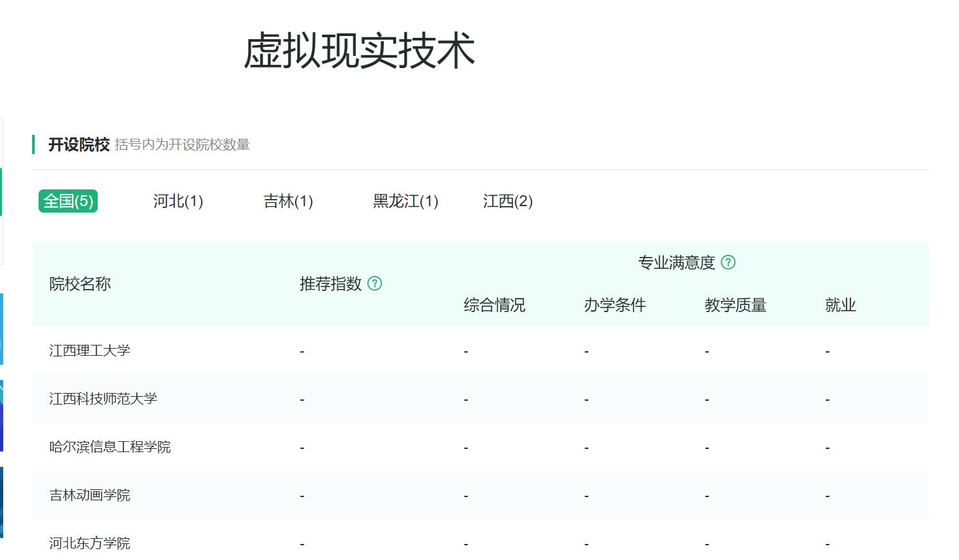Click the 就业 column header

click(841, 305)
